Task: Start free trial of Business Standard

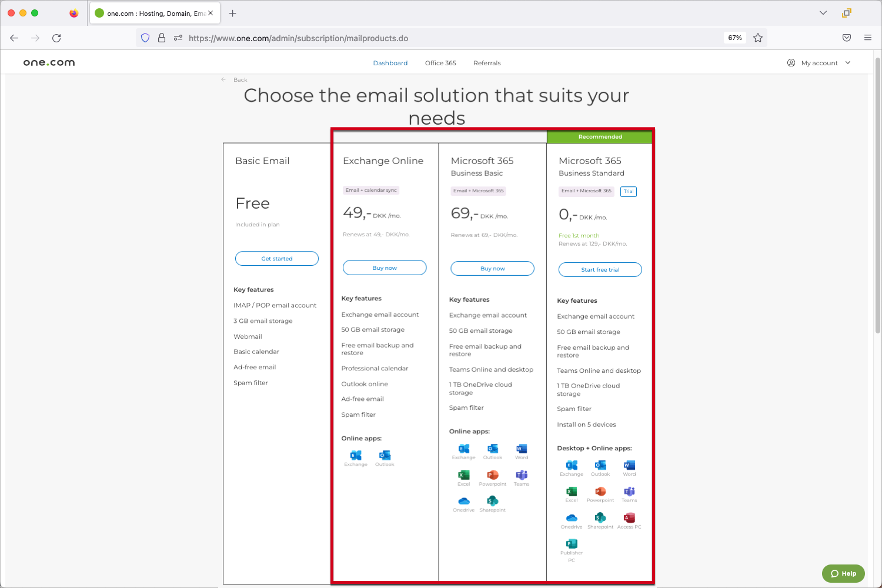Action: [x=600, y=269]
